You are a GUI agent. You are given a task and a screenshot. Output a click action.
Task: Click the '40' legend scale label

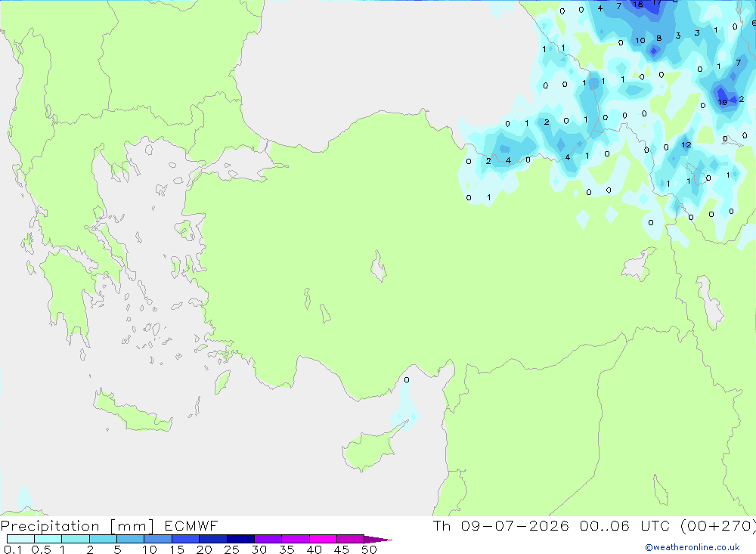point(314,549)
